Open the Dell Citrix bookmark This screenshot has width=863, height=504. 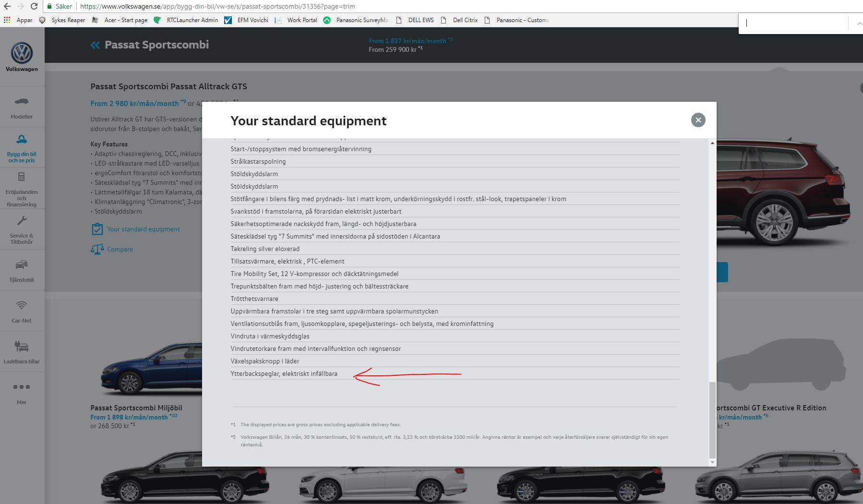click(x=459, y=20)
